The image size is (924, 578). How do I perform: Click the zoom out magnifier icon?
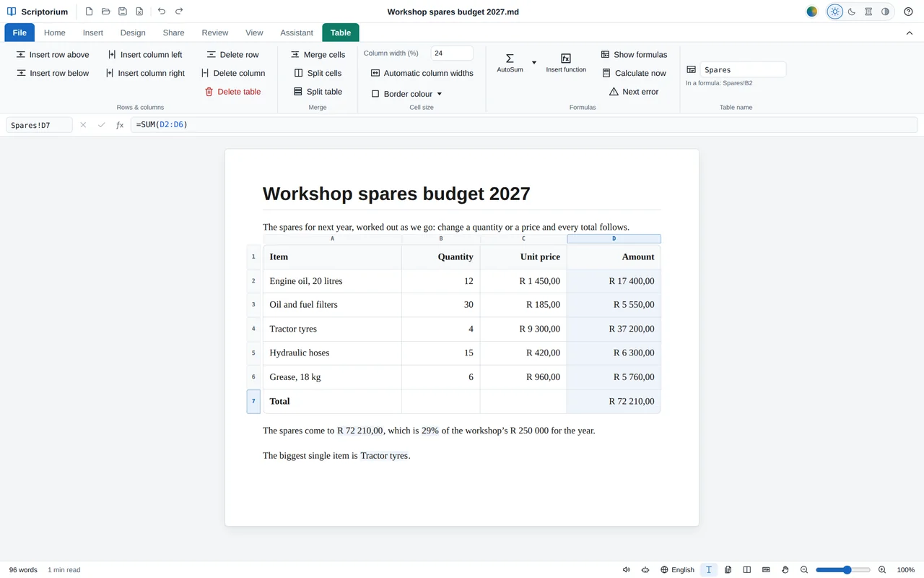(804, 570)
